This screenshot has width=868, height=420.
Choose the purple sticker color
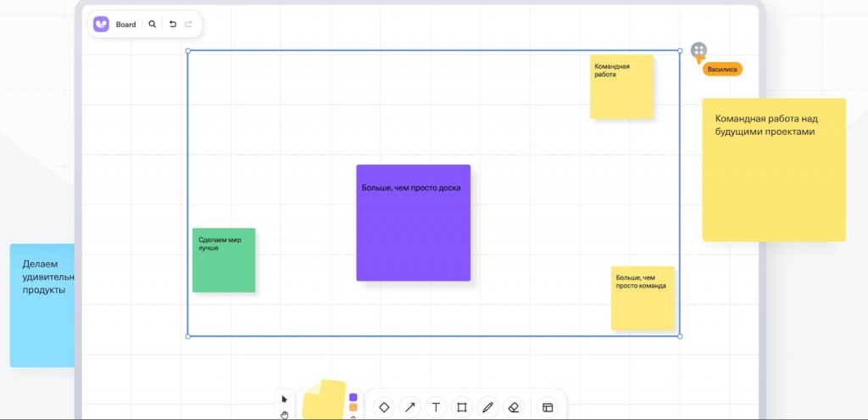point(353,397)
